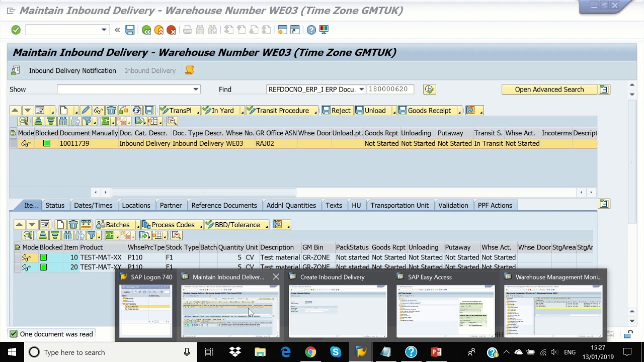
Task: Expand the Goods Receipt dropdown arrow
Action: [x=460, y=111]
